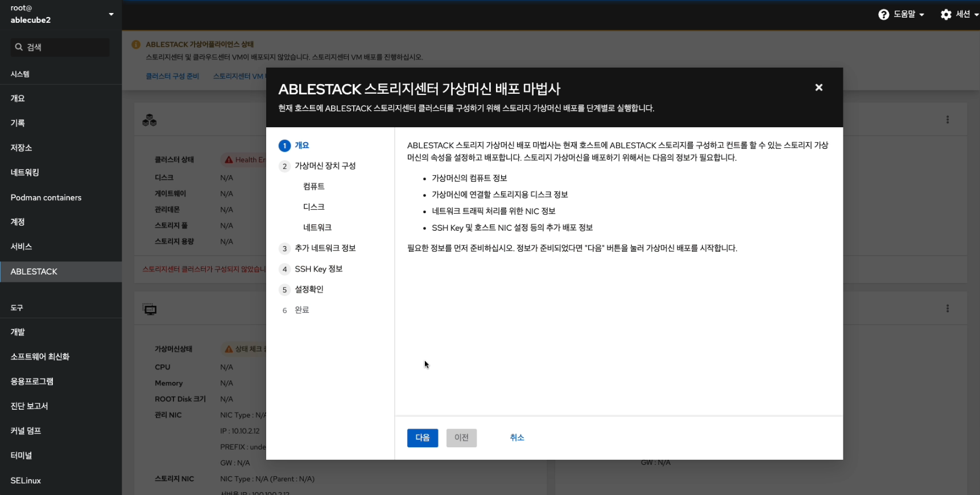Close the deployment wizard dialog
Image resolution: width=980 pixels, height=495 pixels.
(x=818, y=88)
